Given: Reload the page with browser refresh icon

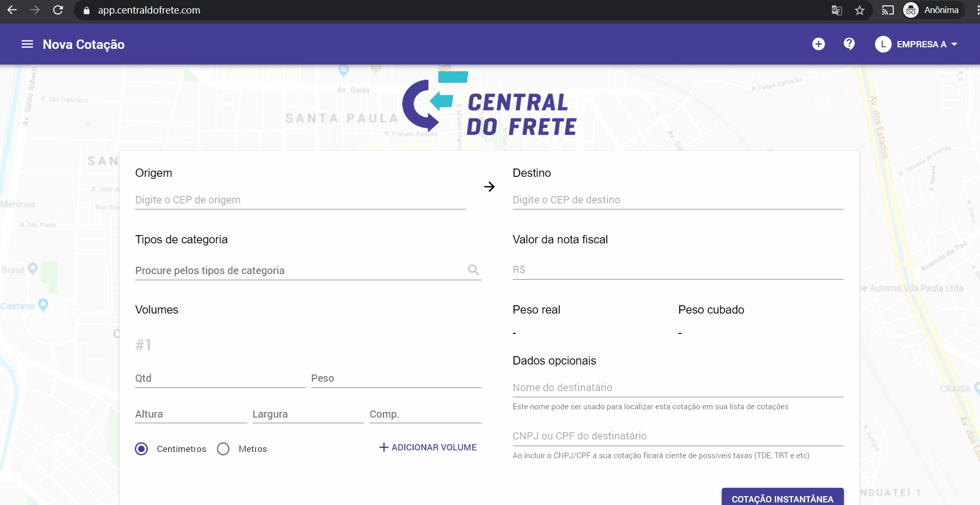Looking at the screenshot, I should tap(58, 10).
